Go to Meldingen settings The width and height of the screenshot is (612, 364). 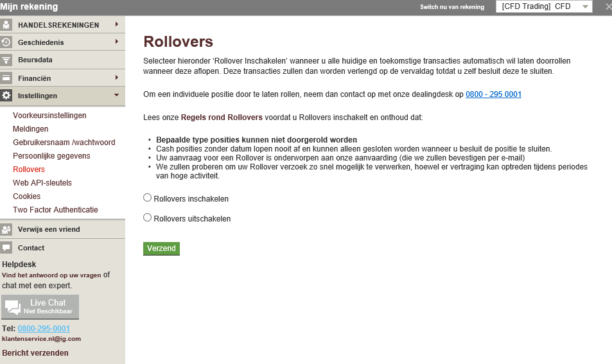(x=30, y=129)
